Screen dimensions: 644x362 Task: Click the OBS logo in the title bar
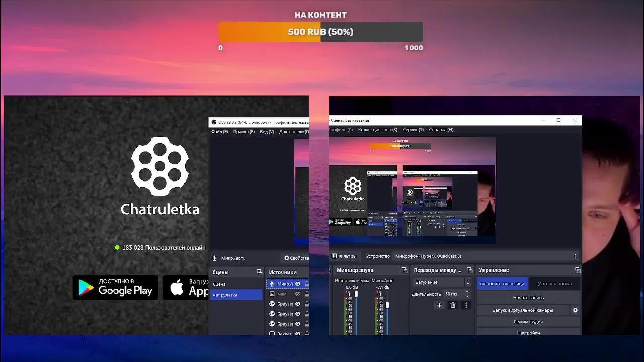tap(214, 122)
